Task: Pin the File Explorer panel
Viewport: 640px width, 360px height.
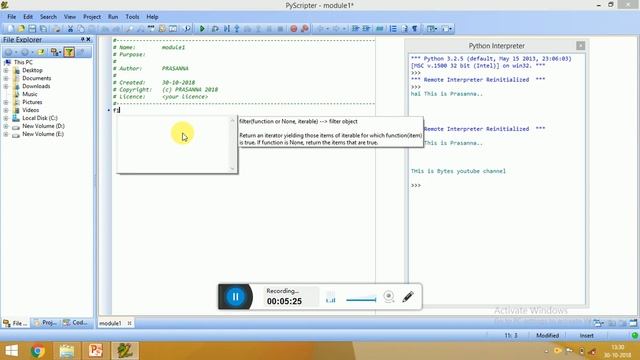Action: 82,39
